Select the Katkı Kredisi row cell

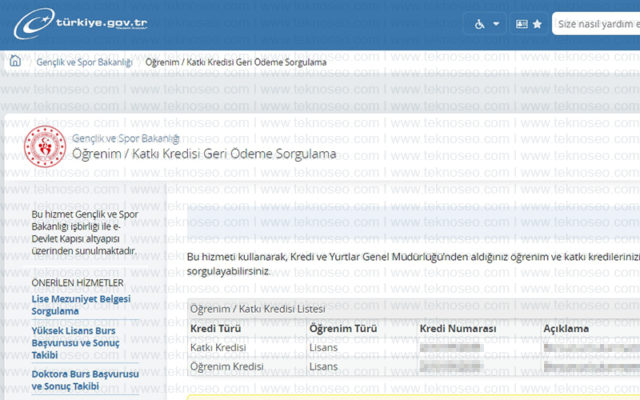(x=218, y=347)
